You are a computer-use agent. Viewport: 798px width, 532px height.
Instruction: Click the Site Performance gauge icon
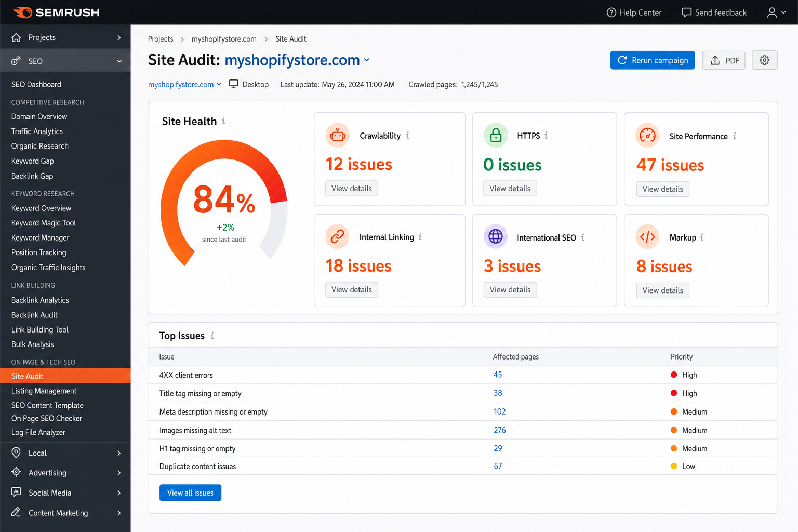coord(647,136)
